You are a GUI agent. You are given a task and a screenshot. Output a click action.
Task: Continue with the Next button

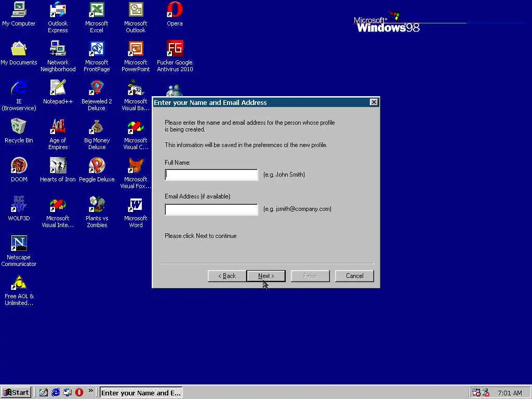coord(266,276)
